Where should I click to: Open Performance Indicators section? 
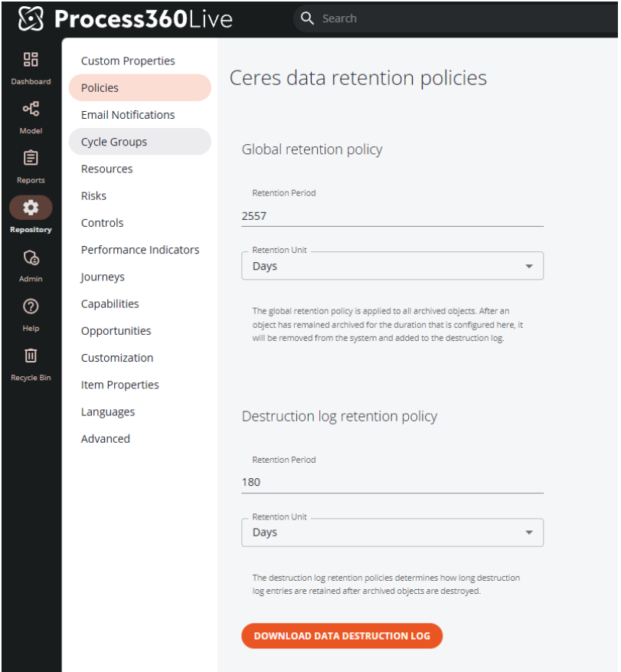(x=140, y=250)
